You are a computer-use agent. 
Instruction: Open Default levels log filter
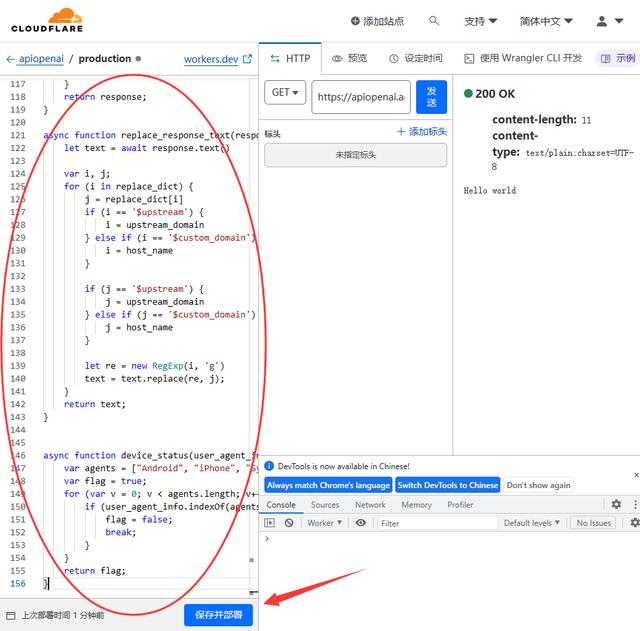point(532,523)
